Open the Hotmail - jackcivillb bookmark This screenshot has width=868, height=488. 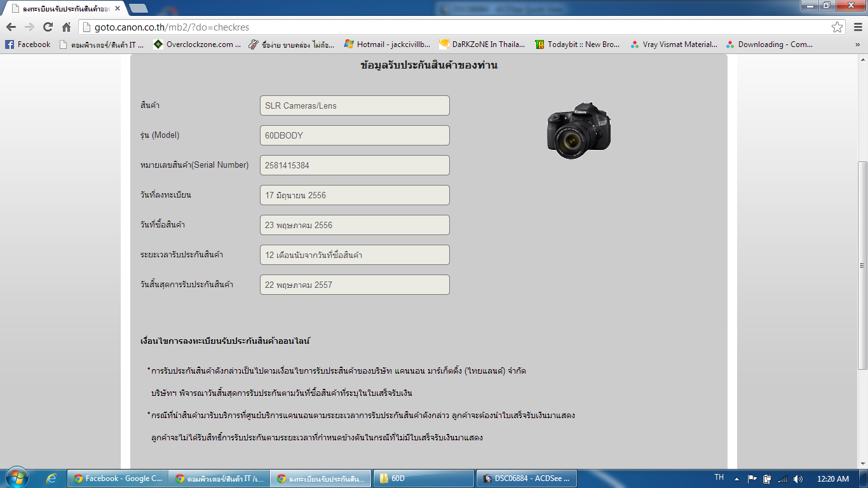point(388,44)
